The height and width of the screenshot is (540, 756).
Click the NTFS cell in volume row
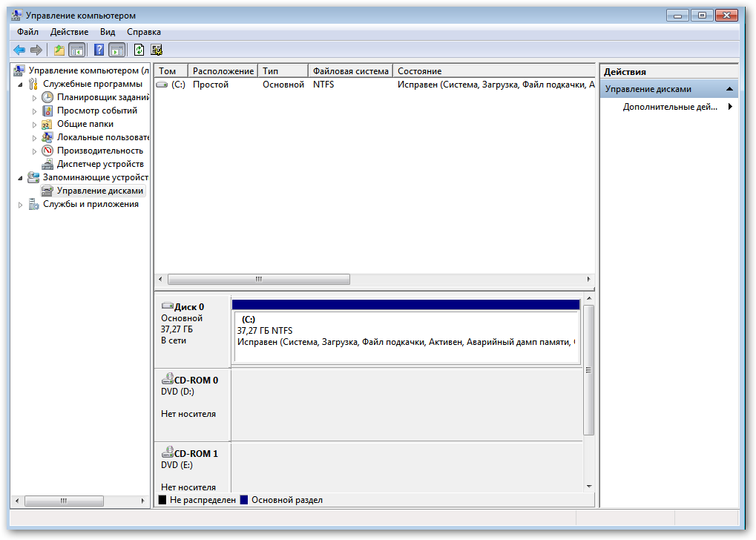point(323,85)
